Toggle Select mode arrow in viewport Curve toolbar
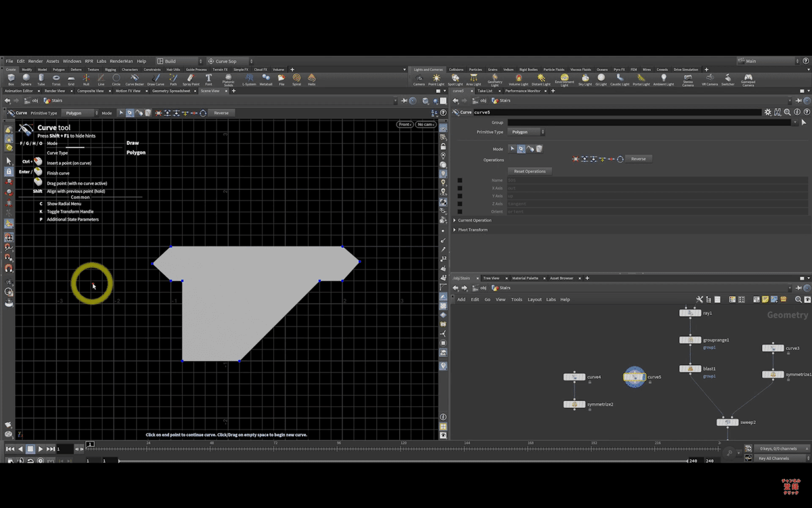Viewport: 812px width, 508px height. [x=121, y=113]
